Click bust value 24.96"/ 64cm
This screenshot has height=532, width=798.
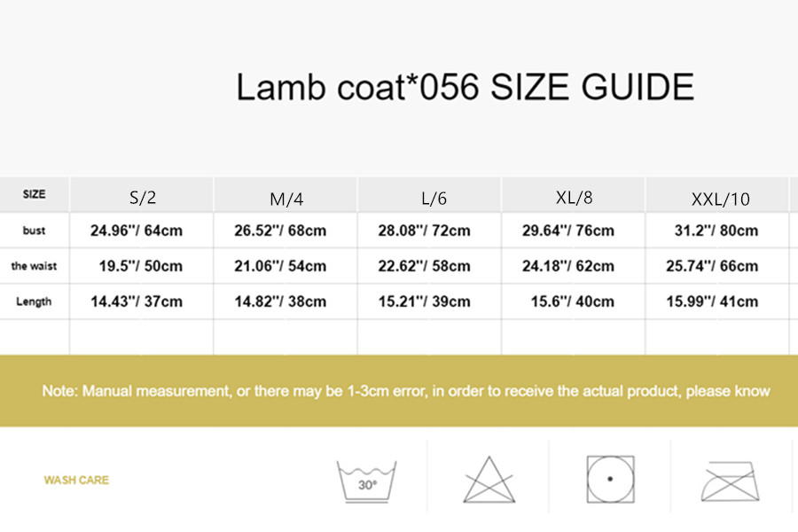(x=137, y=231)
